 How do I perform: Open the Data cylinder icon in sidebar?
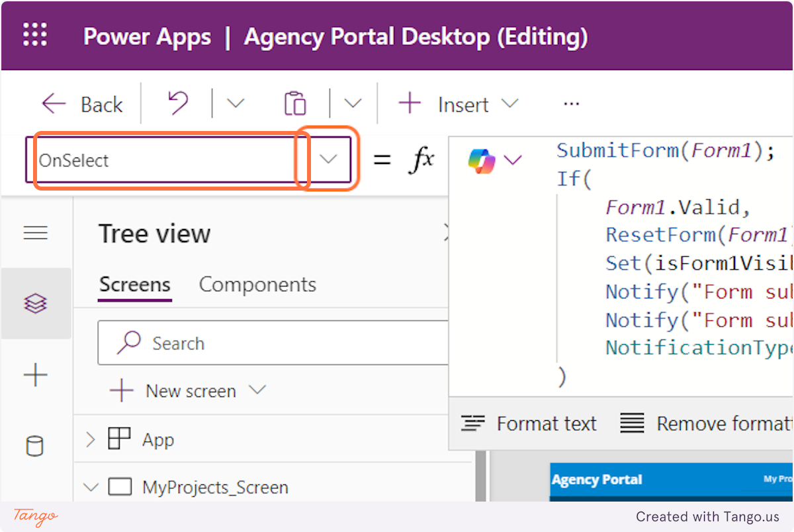pos(34,446)
